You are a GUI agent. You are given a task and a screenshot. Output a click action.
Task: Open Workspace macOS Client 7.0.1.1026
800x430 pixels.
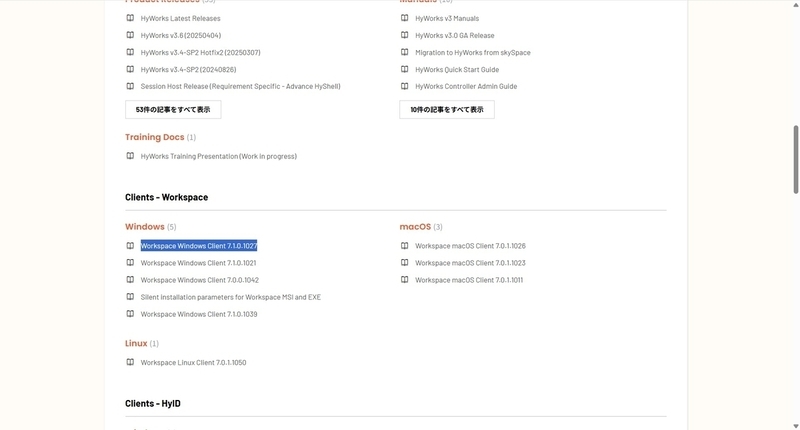pyautogui.click(x=470, y=246)
